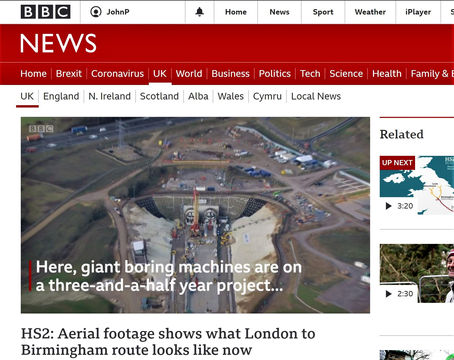Viewport: 454px width, 360px height.
Task: Open Weather in top bar
Action: [x=370, y=12]
